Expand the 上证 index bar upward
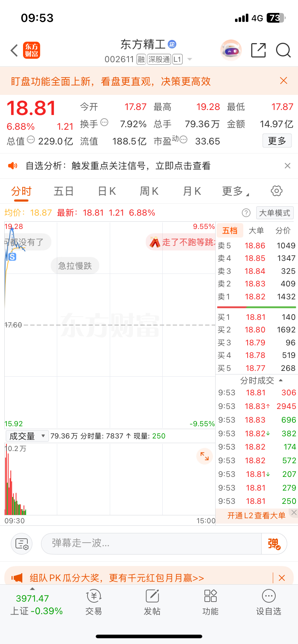Screen dimensions: 298x644 pyautogui.click(x=32, y=589)
